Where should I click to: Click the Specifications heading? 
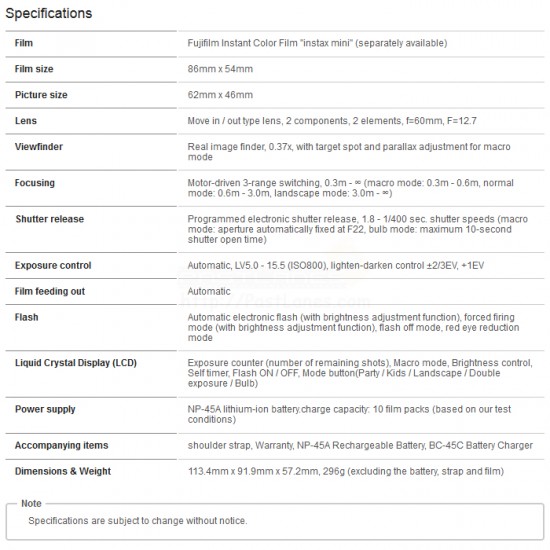49,13
